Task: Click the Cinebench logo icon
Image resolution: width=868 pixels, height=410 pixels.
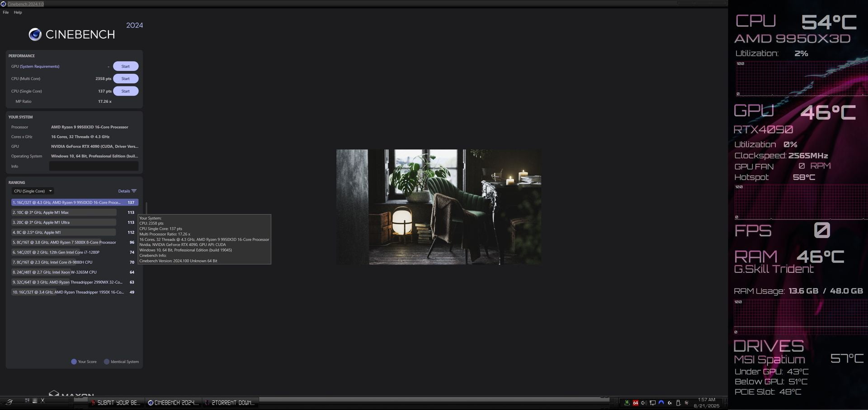Action: tap(35, 34)
